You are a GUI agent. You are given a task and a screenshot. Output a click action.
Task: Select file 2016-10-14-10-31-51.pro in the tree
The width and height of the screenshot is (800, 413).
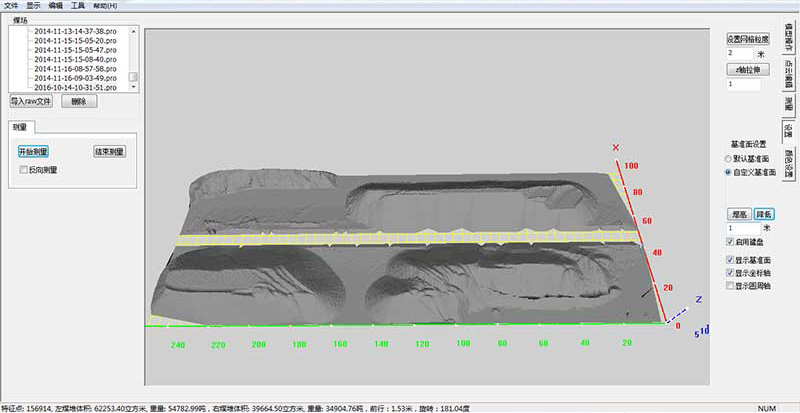tap(77, 87)
